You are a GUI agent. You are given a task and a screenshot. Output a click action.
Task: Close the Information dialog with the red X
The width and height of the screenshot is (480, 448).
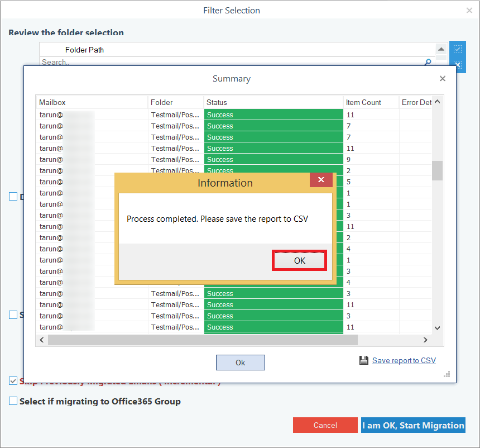(321, 179)
